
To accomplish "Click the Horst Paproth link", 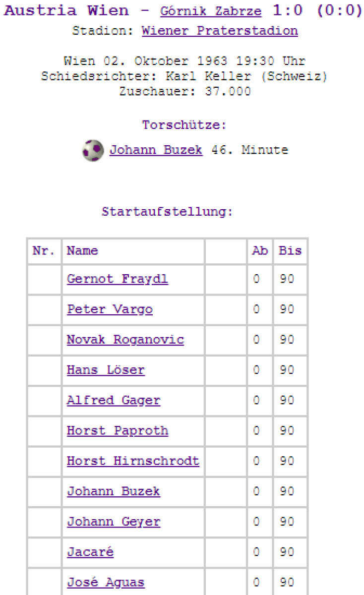I will coord(118,430).
